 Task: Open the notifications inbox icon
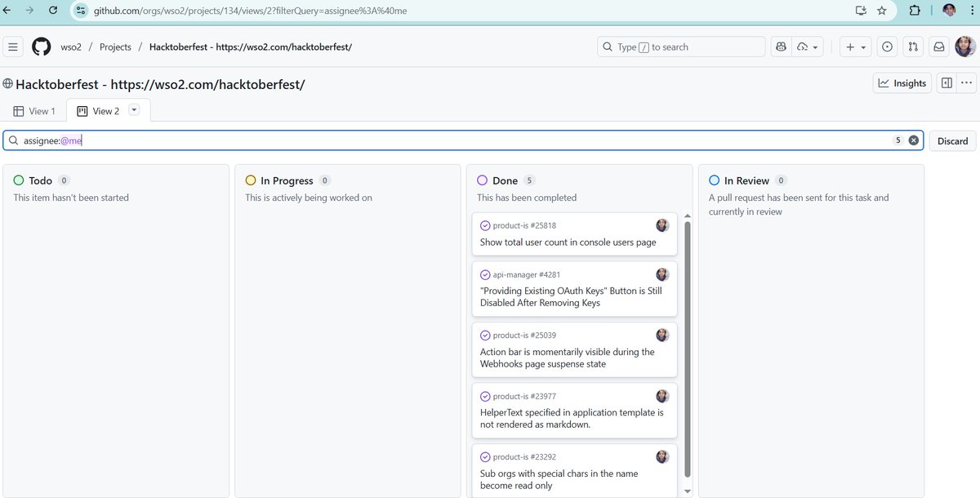(x=939, y=47)
